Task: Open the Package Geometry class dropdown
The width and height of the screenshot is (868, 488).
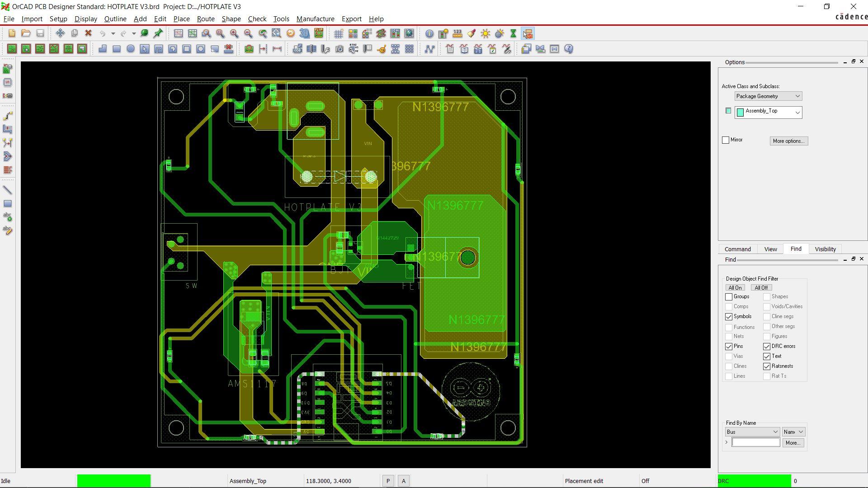Action: pos(768,96)
